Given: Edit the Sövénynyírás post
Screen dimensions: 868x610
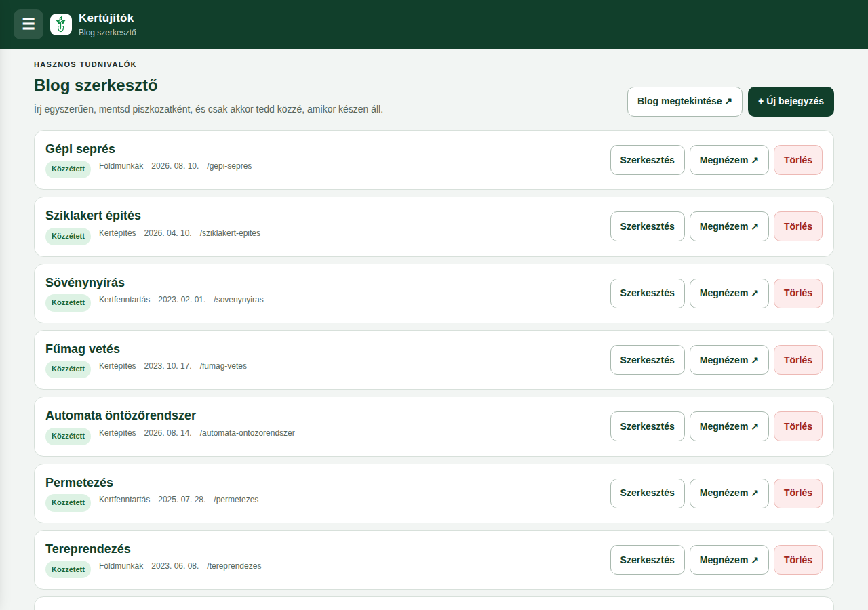Looking at the screenshot, I should 648,293.
